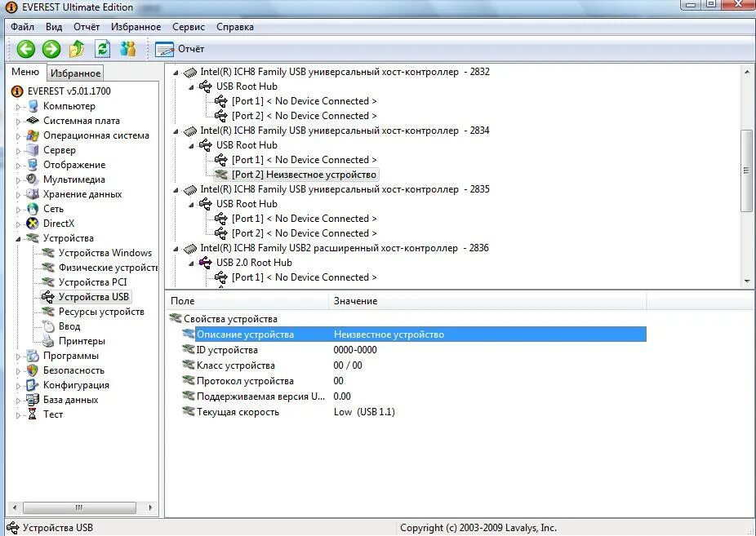The image size is (756, 536).
Task: Expand the Компьютер tree node
Action: tap(20, 105)
